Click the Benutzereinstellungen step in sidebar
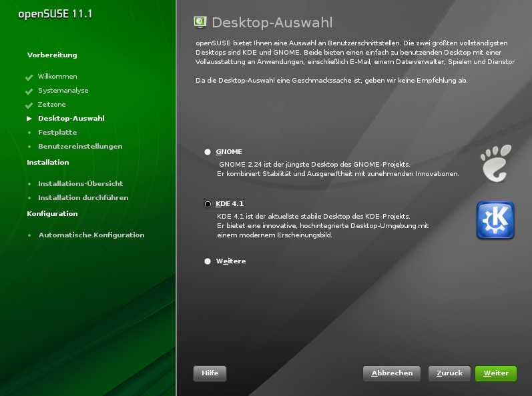Viewport: 532px width, 396px height. point(80,147)
